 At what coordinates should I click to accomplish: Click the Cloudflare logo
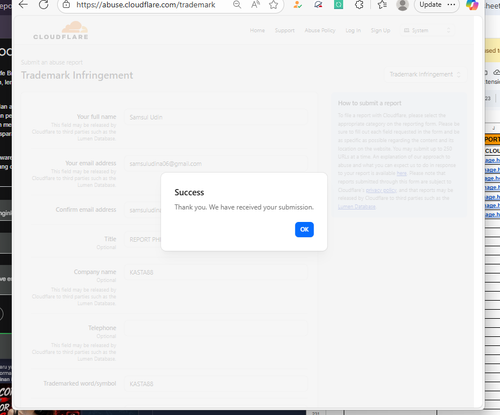click(x=61, y=31)
